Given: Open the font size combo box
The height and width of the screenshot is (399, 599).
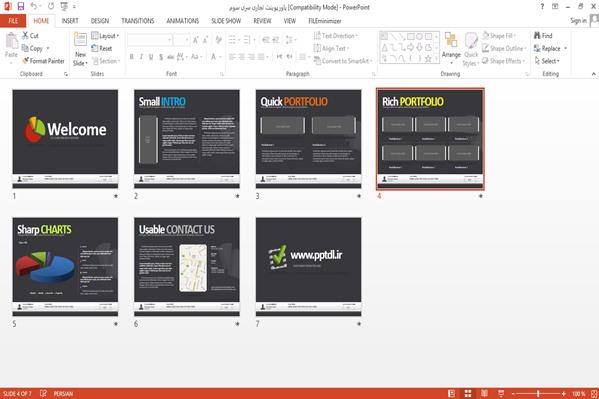Looking at the screenshot, I should coord(181,39).
